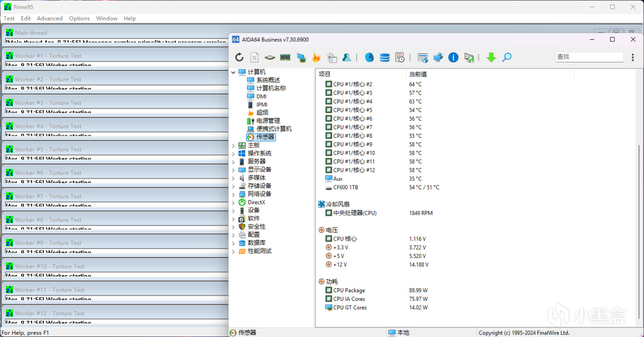Select 便携式计算机 in the tree

pos(274,129)
